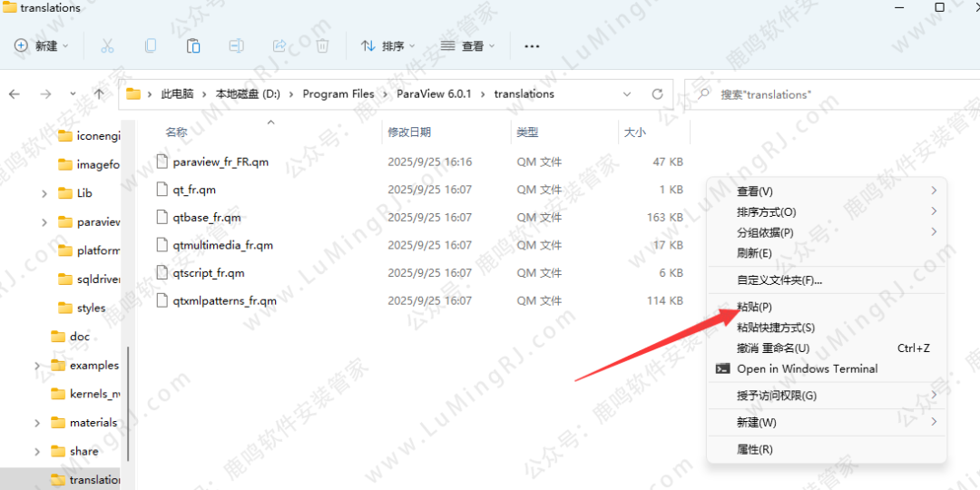Screen dimensions: 980x490
Task: Expand the Lib folder in tree
Action: (44, 193)
